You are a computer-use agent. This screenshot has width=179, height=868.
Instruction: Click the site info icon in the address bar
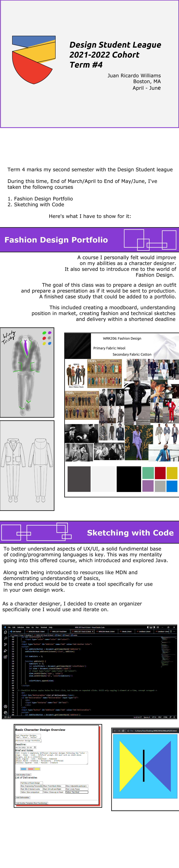128,731
